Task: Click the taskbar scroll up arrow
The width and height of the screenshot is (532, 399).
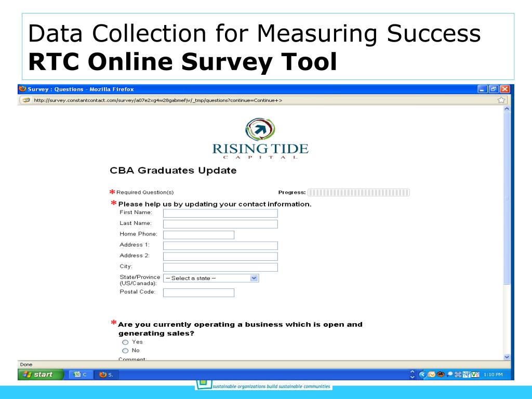Action: pos(413,372)
